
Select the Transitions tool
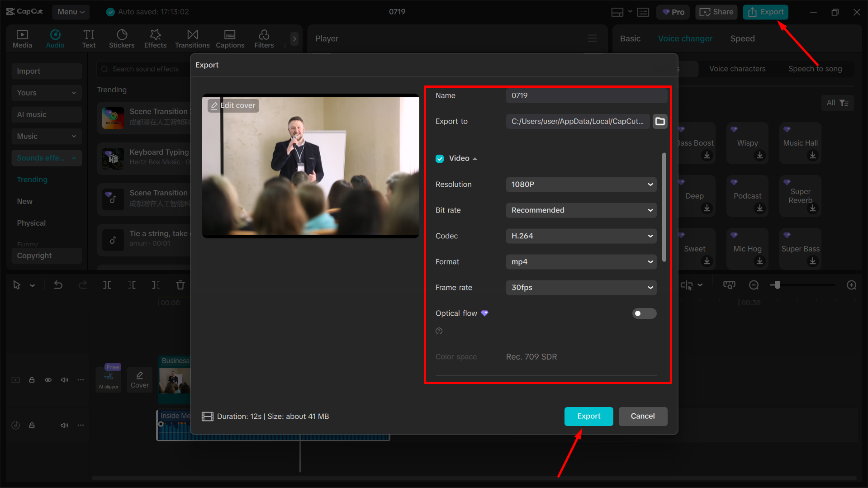(x=192, y=38)
